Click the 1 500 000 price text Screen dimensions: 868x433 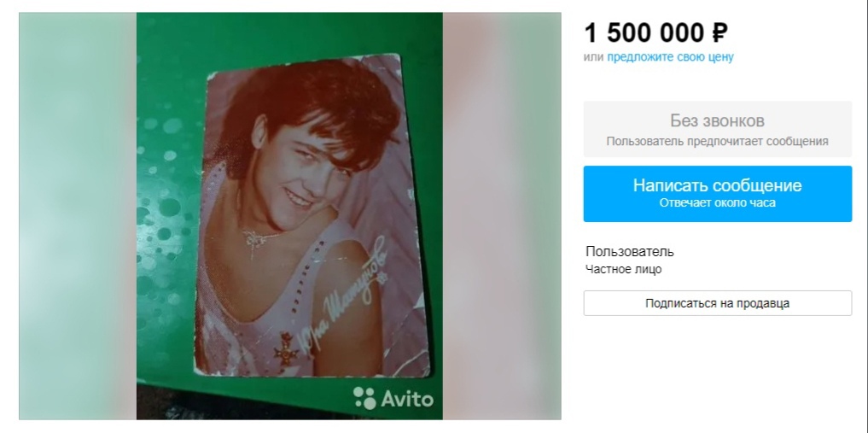coord(644,33)
